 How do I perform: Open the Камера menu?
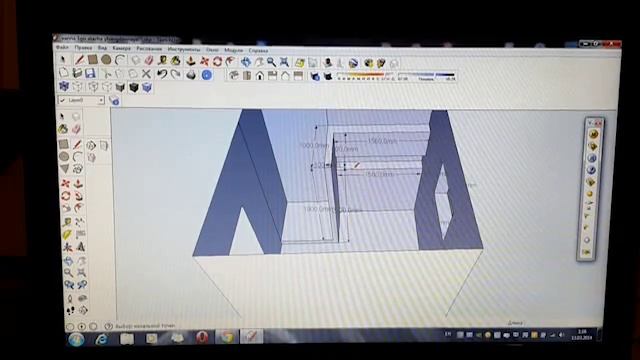pos(121,49)
